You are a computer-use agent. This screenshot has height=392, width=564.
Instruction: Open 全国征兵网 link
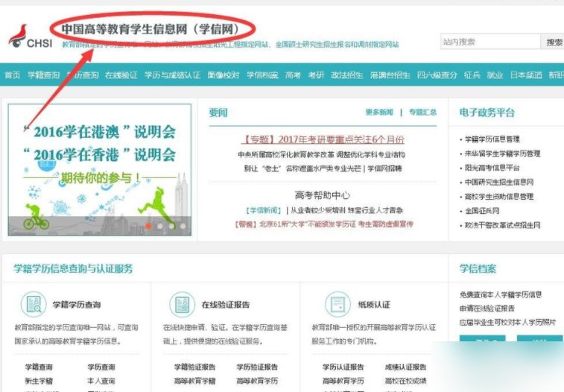[482, 211]
